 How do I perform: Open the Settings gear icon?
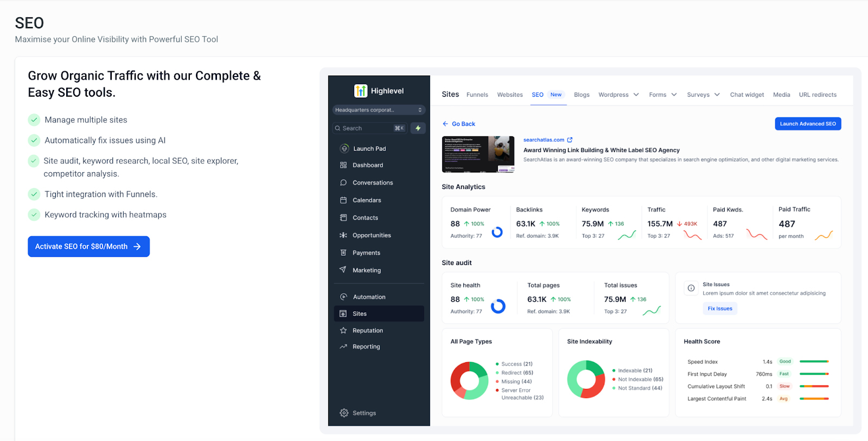point(344,413)
